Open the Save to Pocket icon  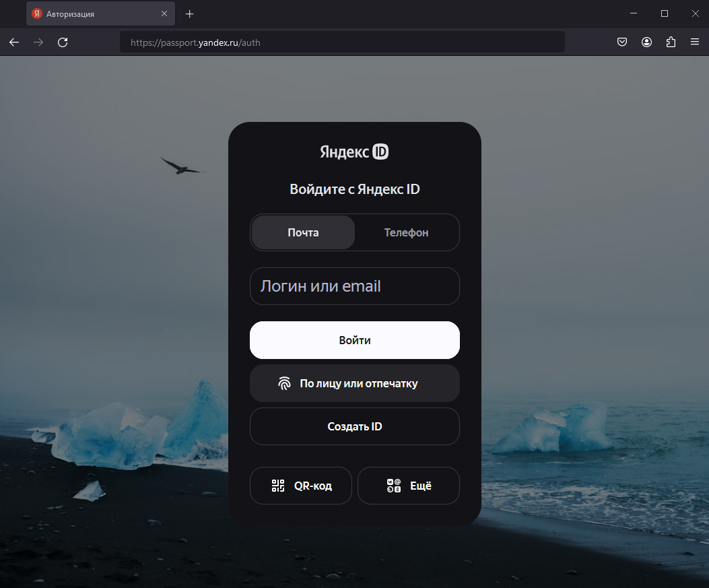(622, 42)
